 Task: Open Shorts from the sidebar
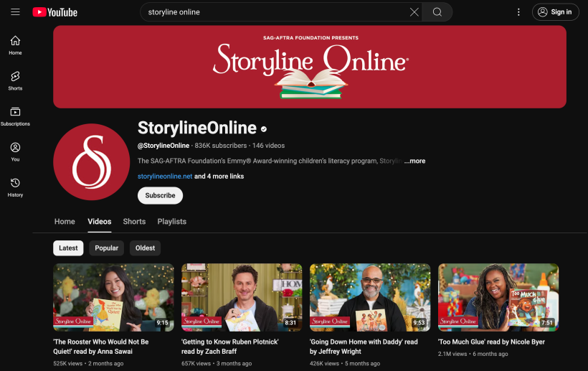point(15,80)
